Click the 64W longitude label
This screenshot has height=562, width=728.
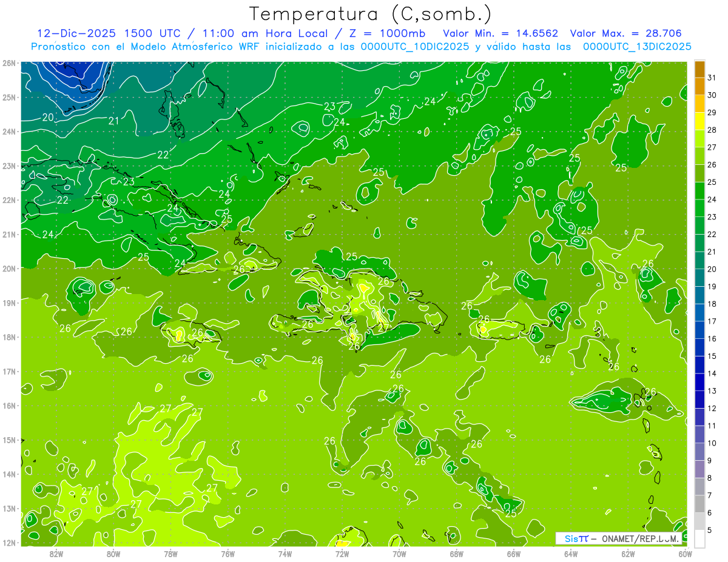tap(571, 554)
